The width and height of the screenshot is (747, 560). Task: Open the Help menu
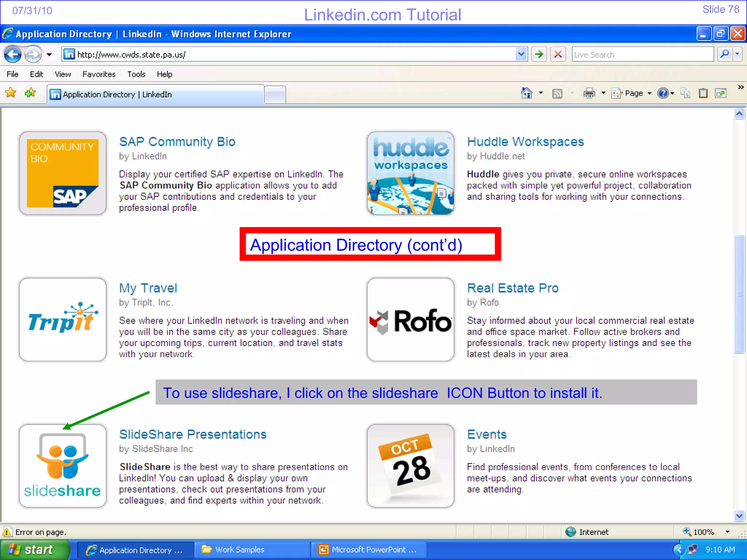[165, 74]
